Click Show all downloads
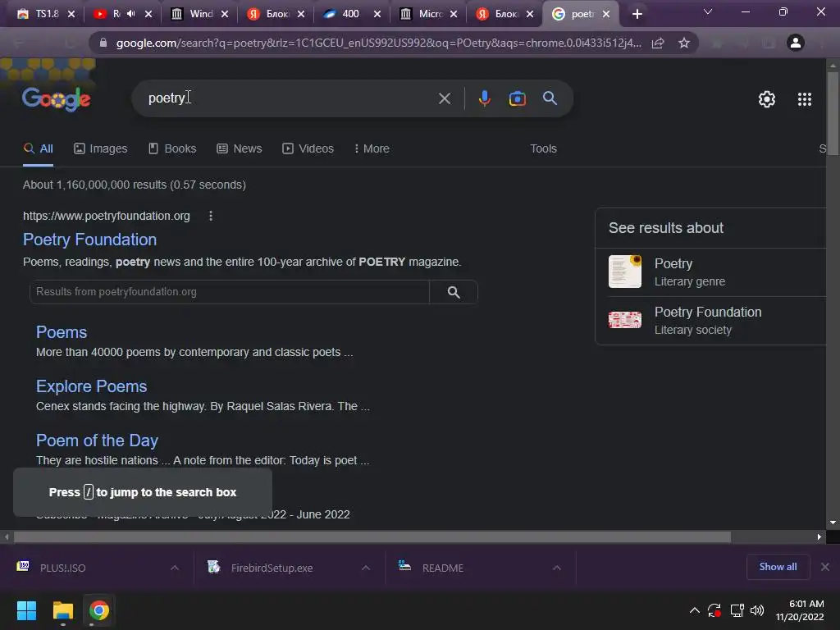The height and width of the screenshot is (630, 840). (778, 567)
